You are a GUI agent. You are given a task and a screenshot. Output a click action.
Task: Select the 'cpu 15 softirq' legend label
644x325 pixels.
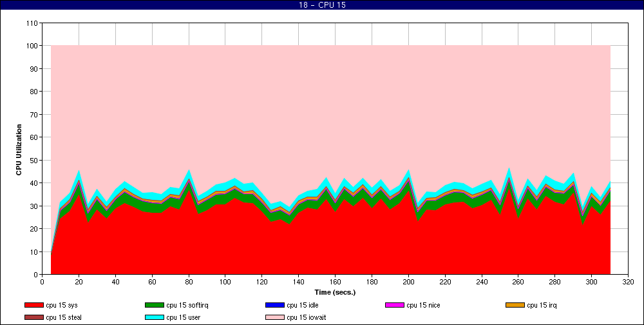click(x=187, y=305)
